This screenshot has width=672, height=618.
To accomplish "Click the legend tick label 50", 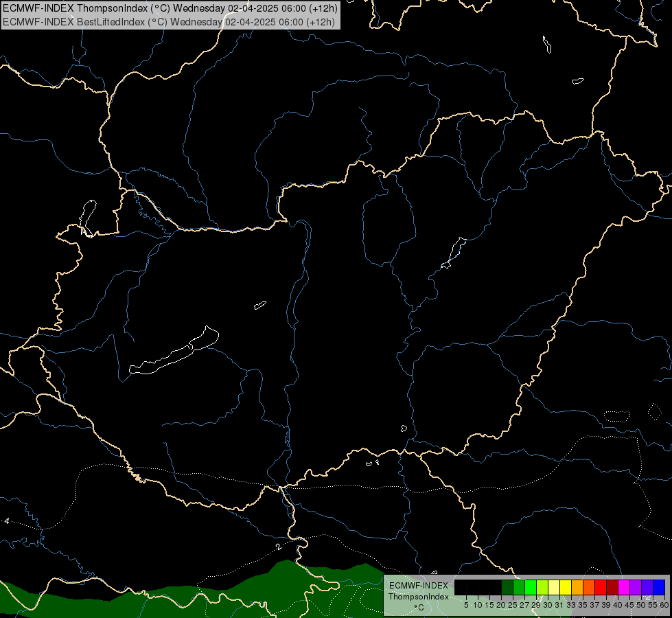I will coord(641,605).
